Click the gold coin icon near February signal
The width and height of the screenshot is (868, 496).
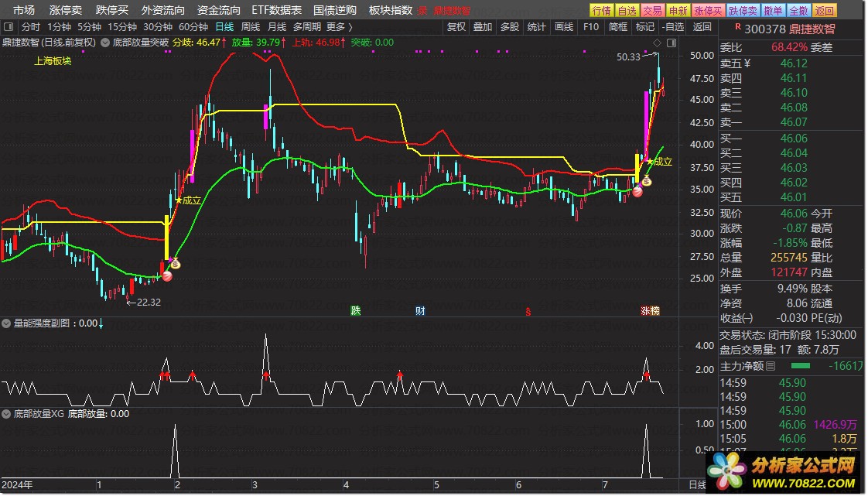click(176, 264)
